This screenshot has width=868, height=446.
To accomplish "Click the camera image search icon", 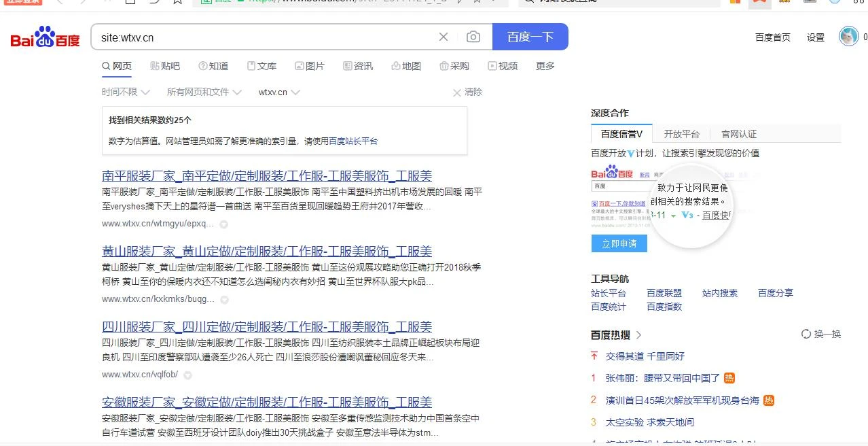I will click(x=473, y=37).
